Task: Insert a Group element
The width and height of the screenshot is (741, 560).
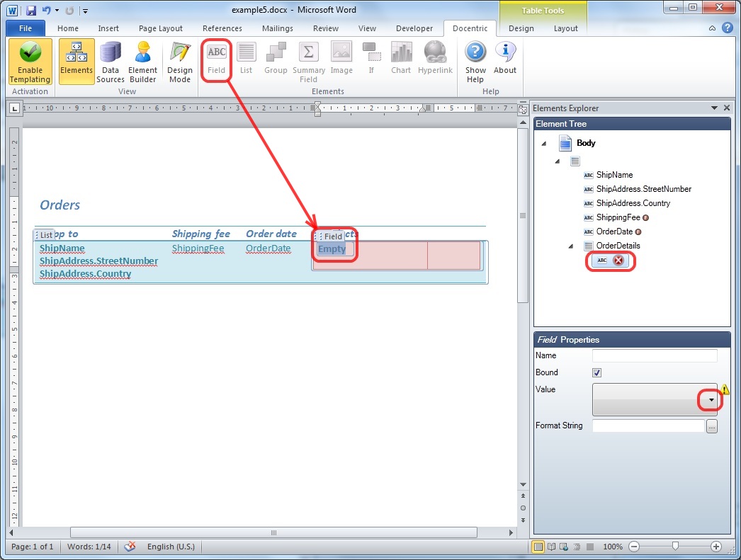Action: coord(276,59)
